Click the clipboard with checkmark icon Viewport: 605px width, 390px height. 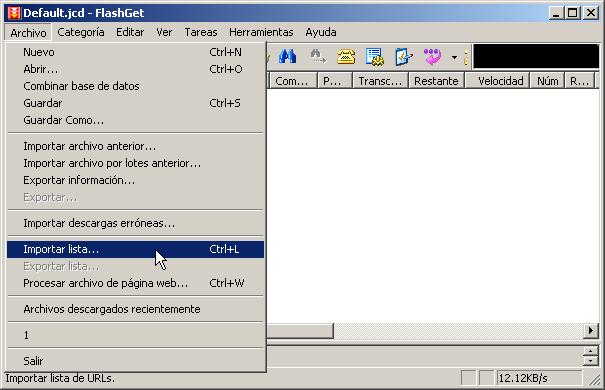pos(404,57)
